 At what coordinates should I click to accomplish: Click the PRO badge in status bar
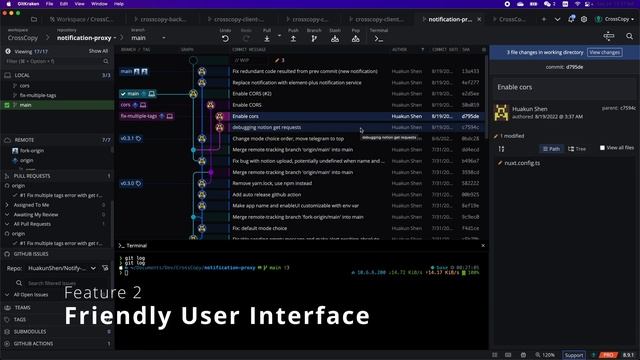pyautogui.click(x=608, y=355)
